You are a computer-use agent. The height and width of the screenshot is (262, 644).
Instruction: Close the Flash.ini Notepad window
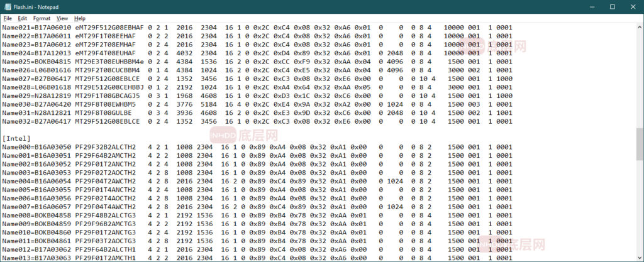point(631,6)
